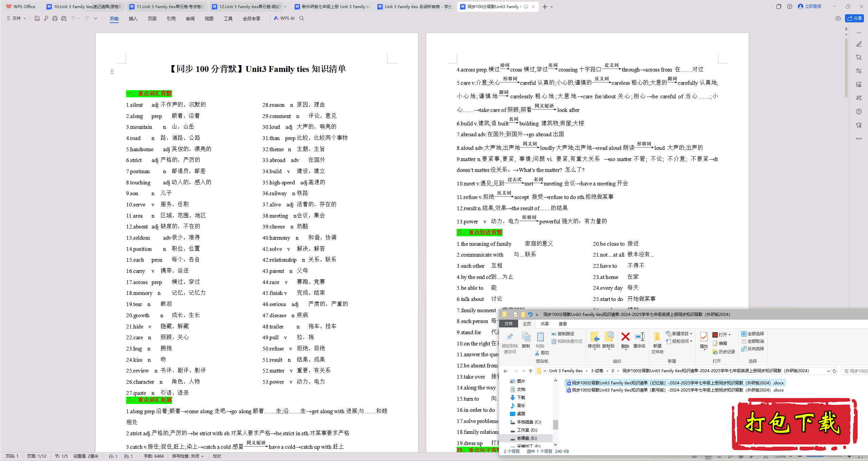This screenshot has width=868, height=461.
Task: Select the 默写版 docx file in Explorer
Action: [675, 390]
